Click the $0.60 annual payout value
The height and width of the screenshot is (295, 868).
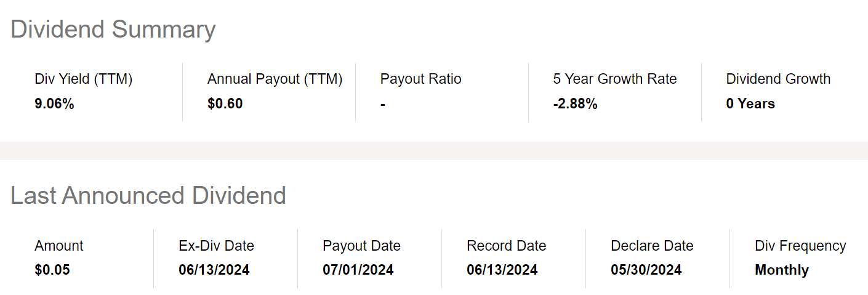[x=225, y=103]
